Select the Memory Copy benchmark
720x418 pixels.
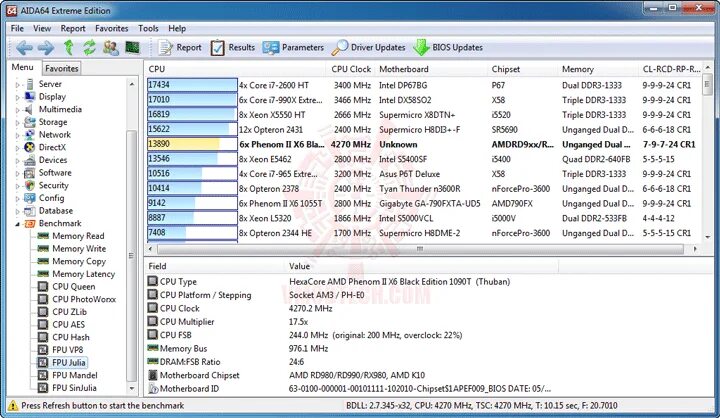[x=79, y=261]
